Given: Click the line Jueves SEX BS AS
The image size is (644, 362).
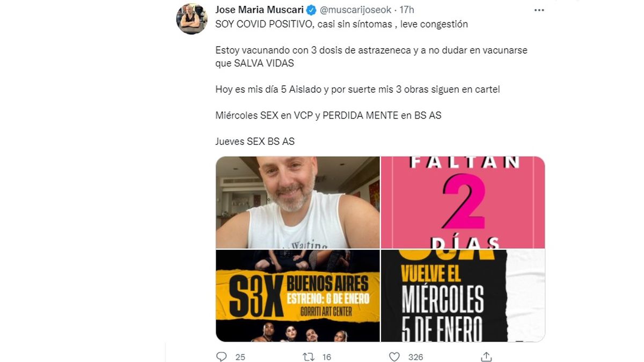Looking at the screenshot, I should pyautogui.click(x=255, y=142).
